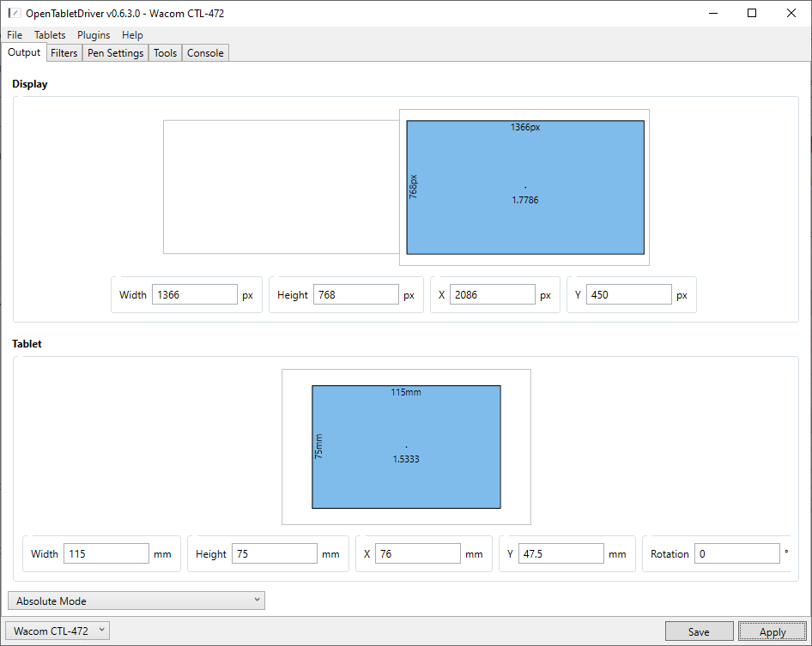
Task: Switch to the Tools tab
Action: tap(165, 53)
